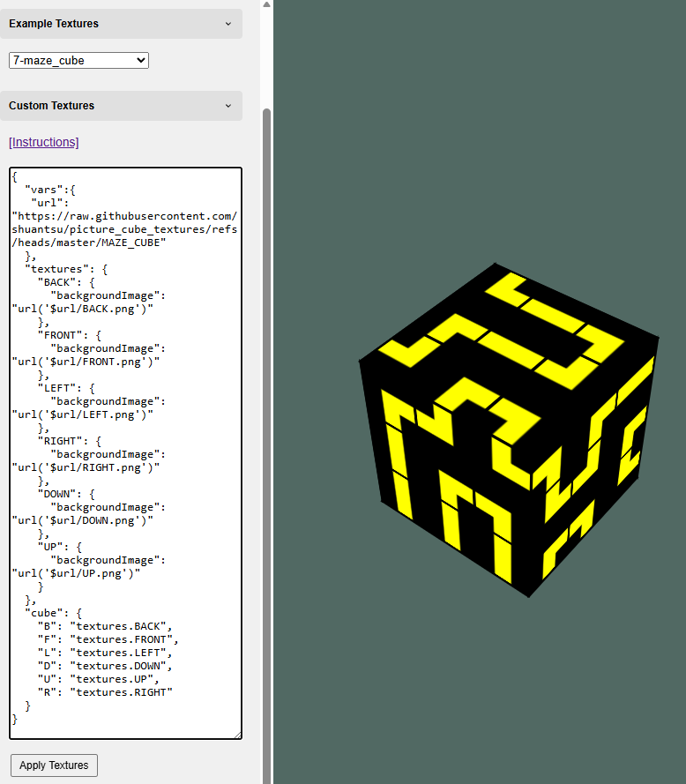686x784 pixels.
Task: Click the chevron icon beside Custom Textures
Action: pyautogui.click(x=228, y=106)
